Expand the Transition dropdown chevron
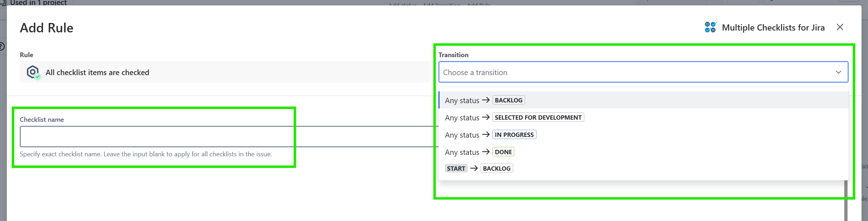The width and height of the screenshot is (868, 221). point(838,72)
